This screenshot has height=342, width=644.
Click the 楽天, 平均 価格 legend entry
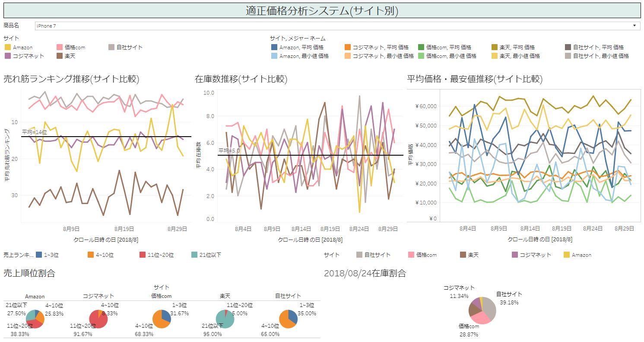pyautogui.click(x=513, y=47)
